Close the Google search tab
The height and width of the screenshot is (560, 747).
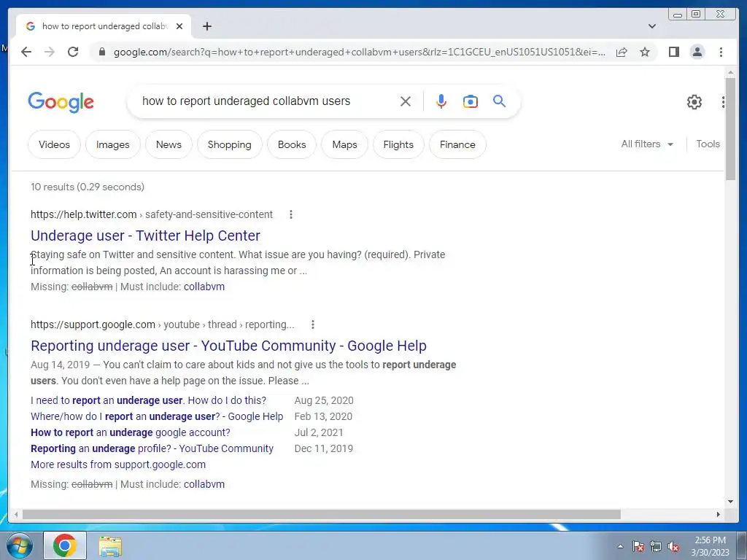(179, 26)
